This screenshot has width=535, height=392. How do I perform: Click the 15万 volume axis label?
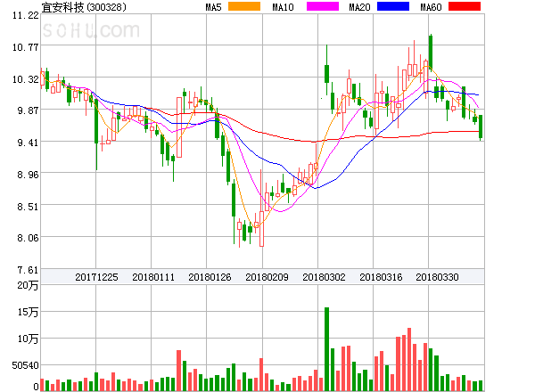[28, 312]
